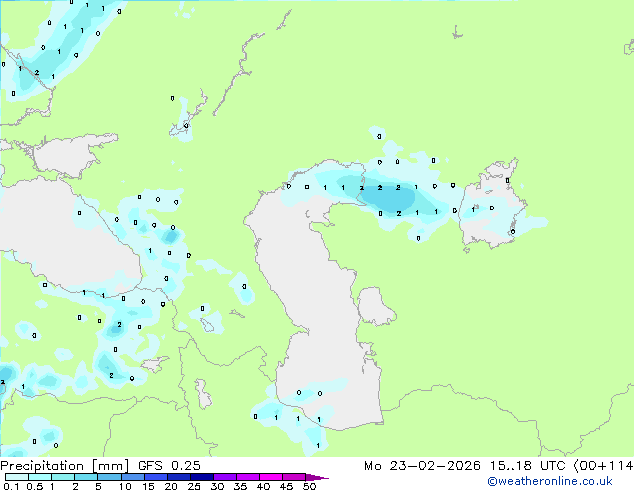Select the legend swatch between 5 and 10
Screen dimensions: 634x490
click(109, 477)
